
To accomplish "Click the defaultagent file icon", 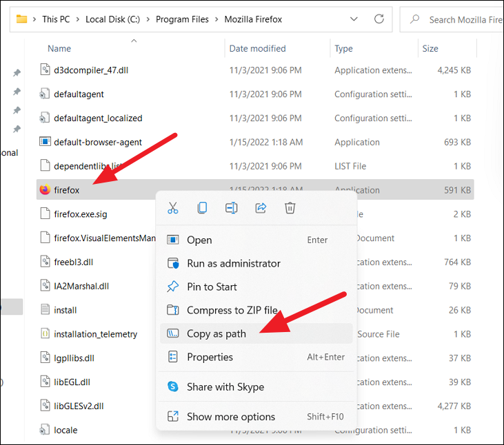I will (44, 94).
